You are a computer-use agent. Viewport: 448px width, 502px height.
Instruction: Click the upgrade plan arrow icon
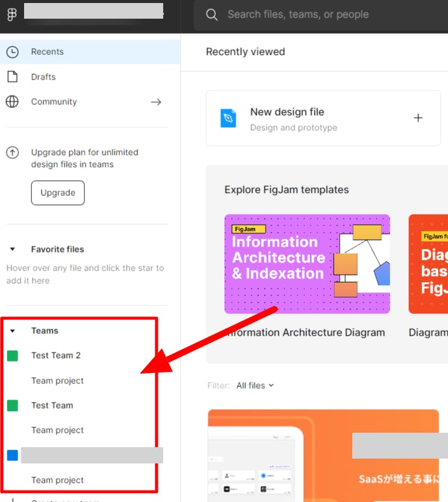point(13,152)
